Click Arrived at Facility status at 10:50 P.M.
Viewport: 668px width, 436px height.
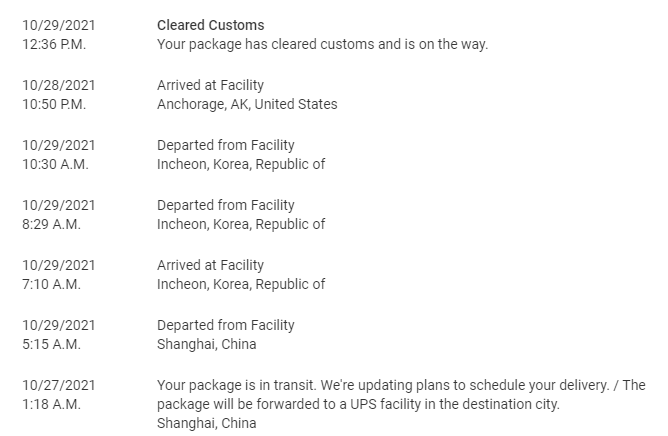[210, 85]
